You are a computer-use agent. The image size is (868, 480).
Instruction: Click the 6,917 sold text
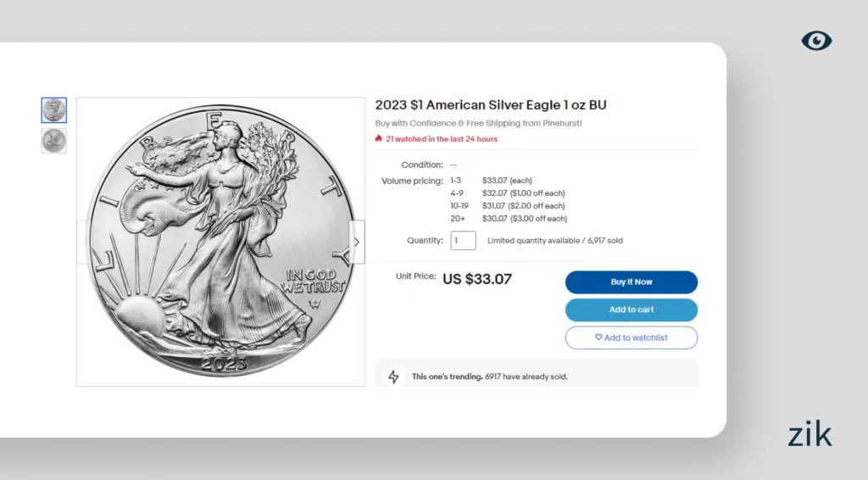coord(604,241)
